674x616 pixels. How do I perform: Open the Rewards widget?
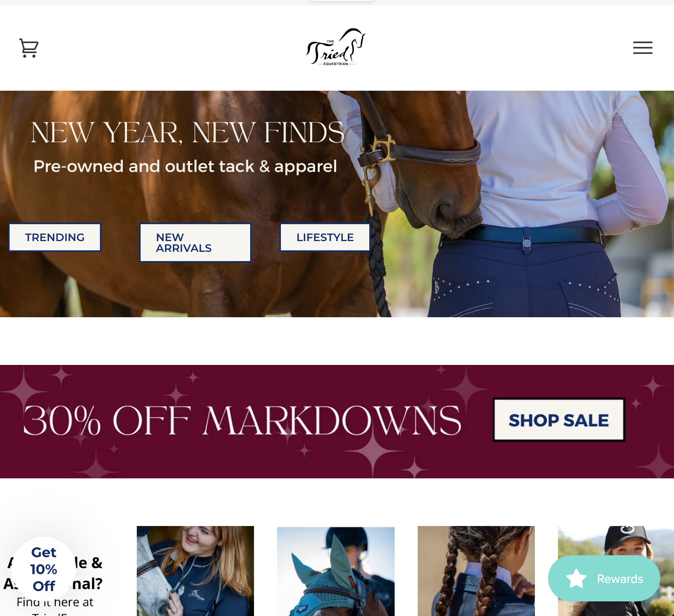(604, 578)
